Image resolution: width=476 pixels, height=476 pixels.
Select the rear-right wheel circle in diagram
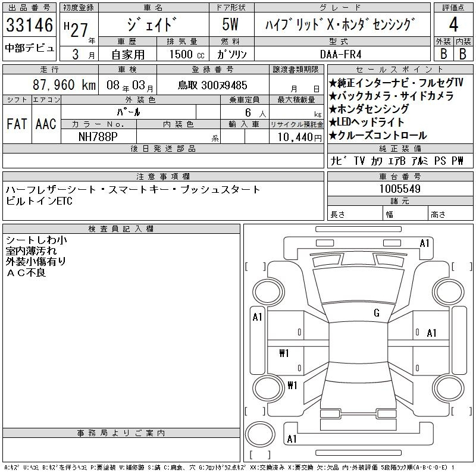449,388
